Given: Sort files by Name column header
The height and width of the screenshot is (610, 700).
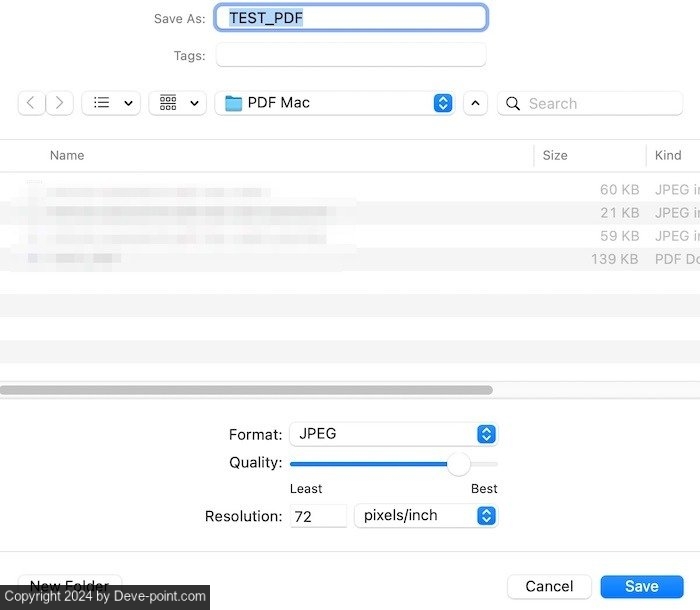Looking at the screenshot, I should point(67,155).
